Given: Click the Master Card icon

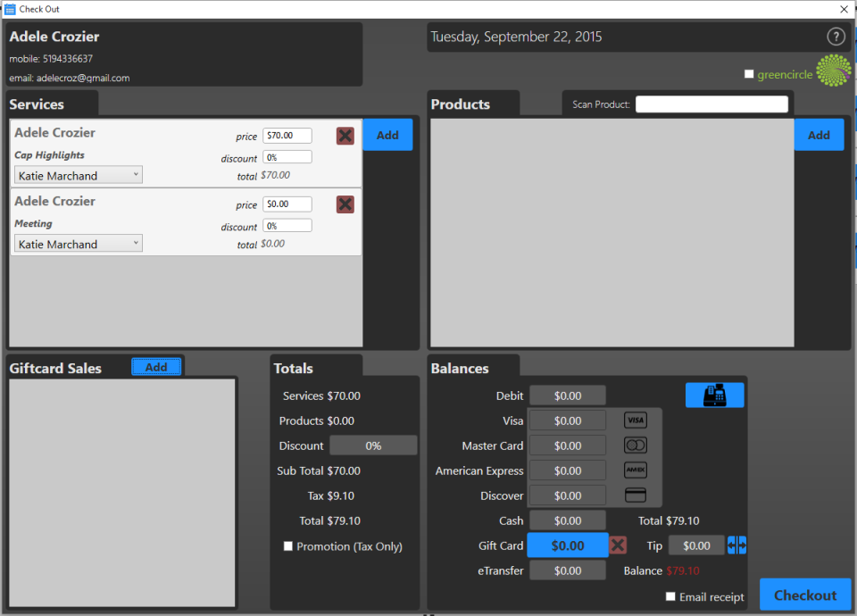Looking at the screenshot, I should (x=635, y=445).
